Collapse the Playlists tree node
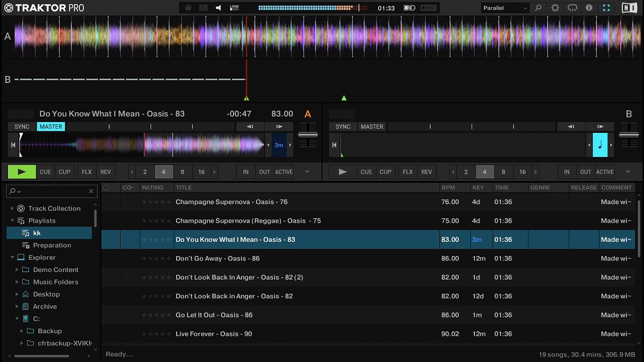 pos(12,221)
